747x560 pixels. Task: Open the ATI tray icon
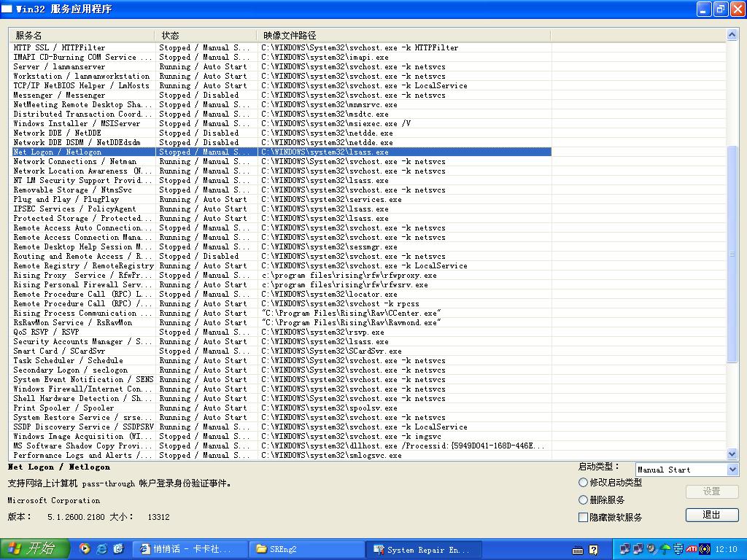[692, 549]
